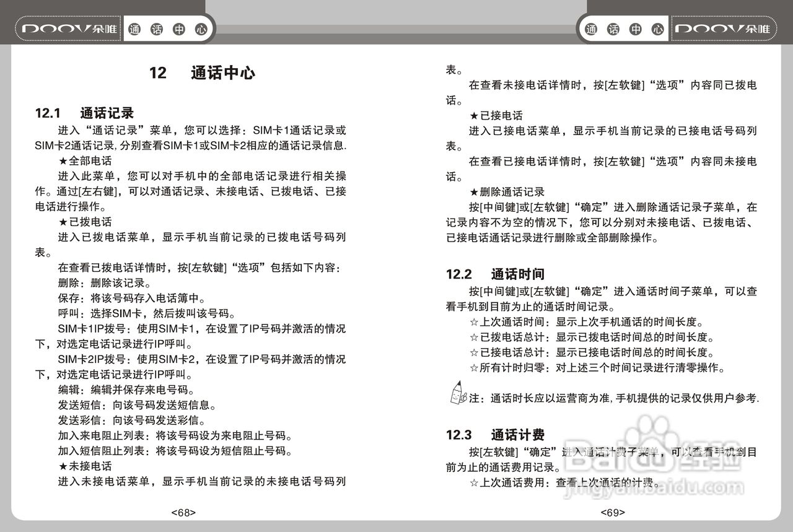Viewport: 793px width, 532px height.
Task: Open the 12.3 通话计费 section
Action: [496, 435]
